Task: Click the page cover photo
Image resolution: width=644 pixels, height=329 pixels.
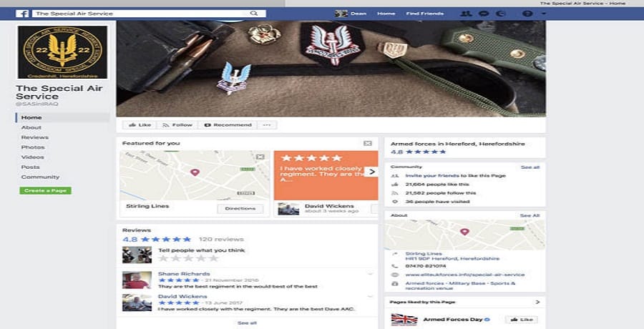Action: (331, 69)
